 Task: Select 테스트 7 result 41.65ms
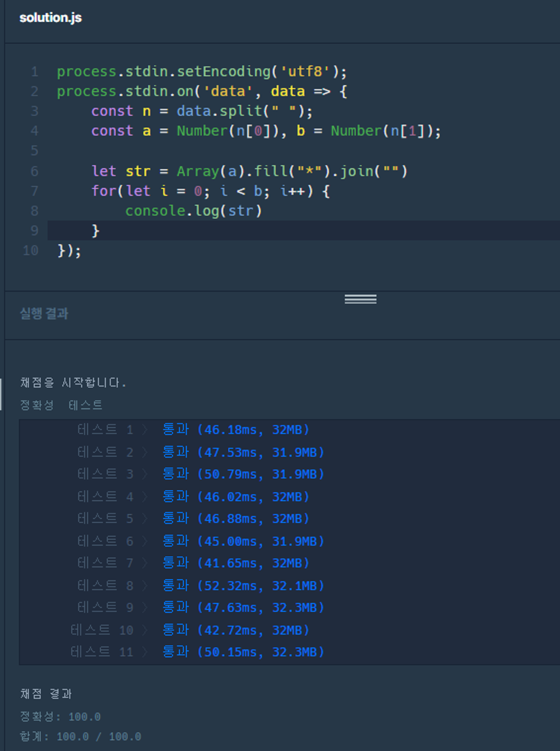(x=235, y=563)
